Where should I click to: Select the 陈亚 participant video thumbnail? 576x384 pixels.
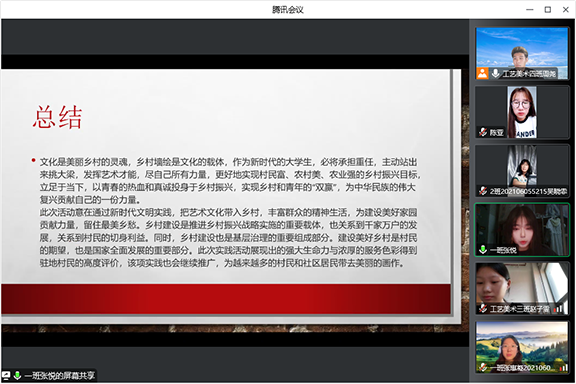click(522, 112)
